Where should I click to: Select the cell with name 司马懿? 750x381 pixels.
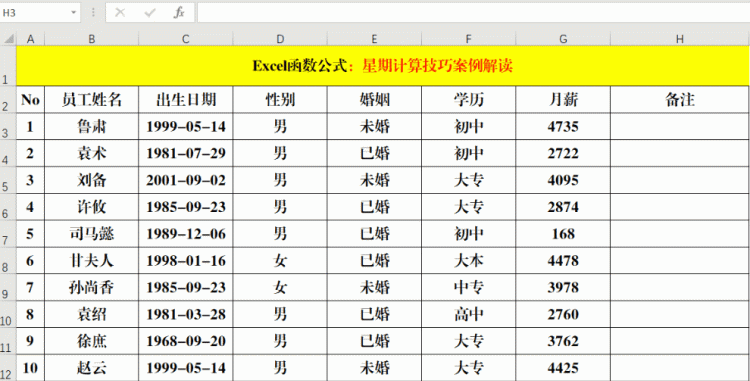tap(91, 234)
